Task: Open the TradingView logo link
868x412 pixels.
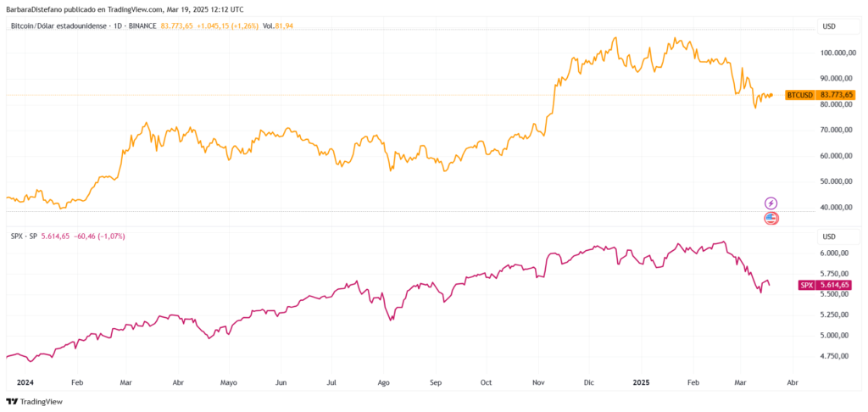Action: (x=34, y=402)
